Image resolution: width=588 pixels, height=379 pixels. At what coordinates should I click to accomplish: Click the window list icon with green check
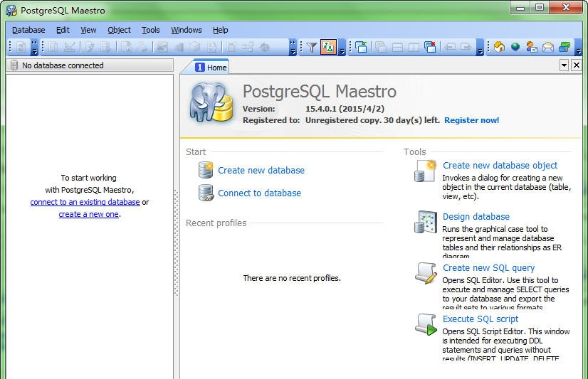tap(361, 47)
